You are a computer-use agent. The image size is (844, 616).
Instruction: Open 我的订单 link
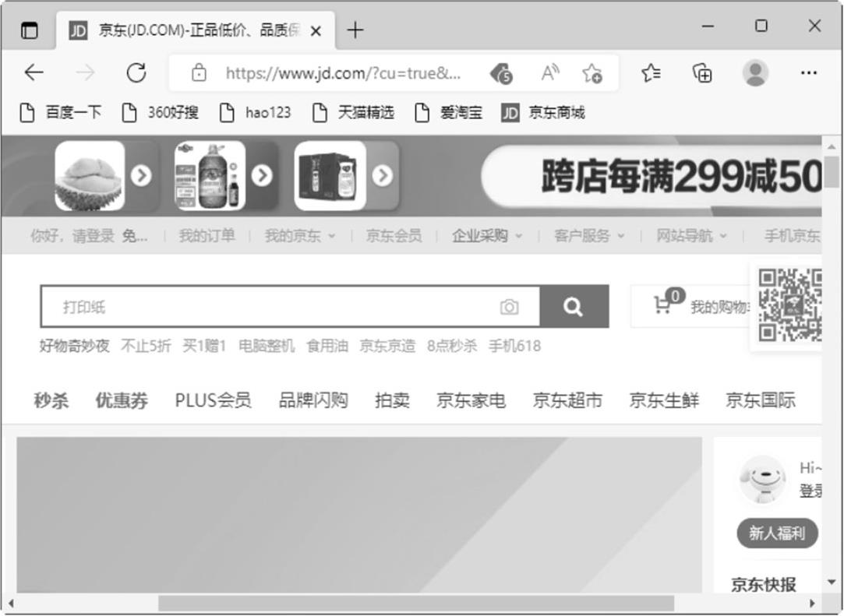tap(207, 236)
